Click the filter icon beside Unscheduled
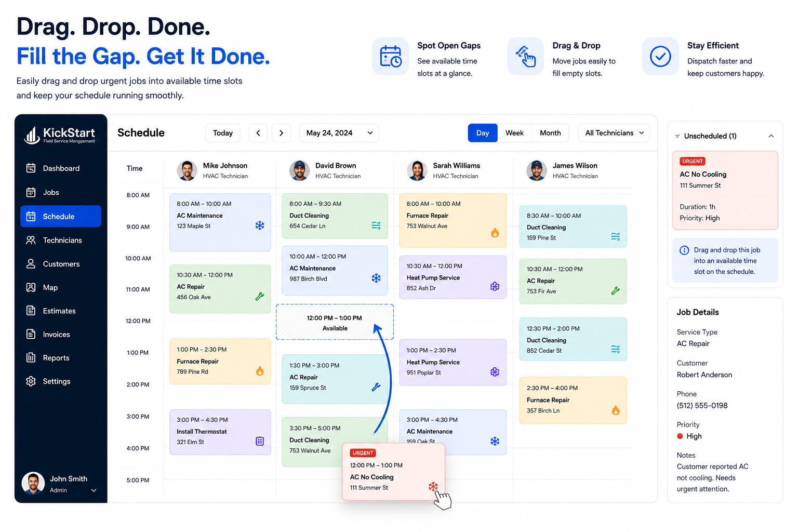The height and width of the screenshot is (532, 798). (x=677, y=136)
